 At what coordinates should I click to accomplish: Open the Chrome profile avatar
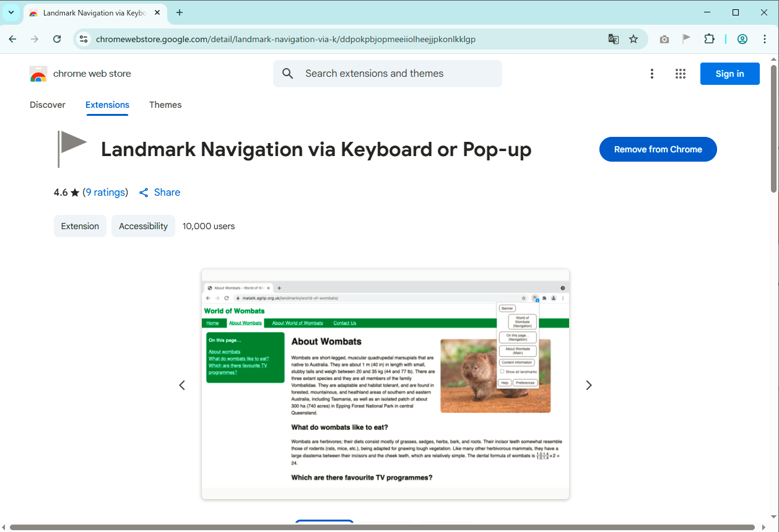(742, 39)
